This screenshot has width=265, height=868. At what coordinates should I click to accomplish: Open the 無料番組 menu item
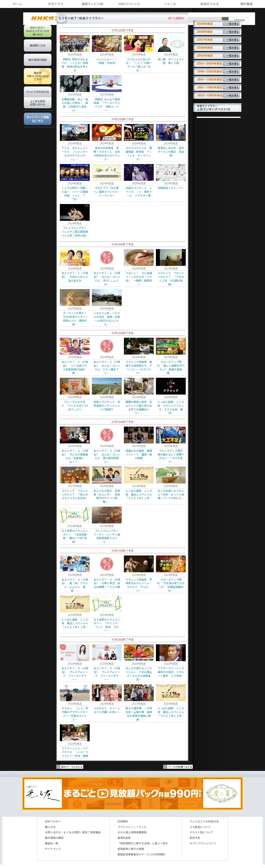246,4
